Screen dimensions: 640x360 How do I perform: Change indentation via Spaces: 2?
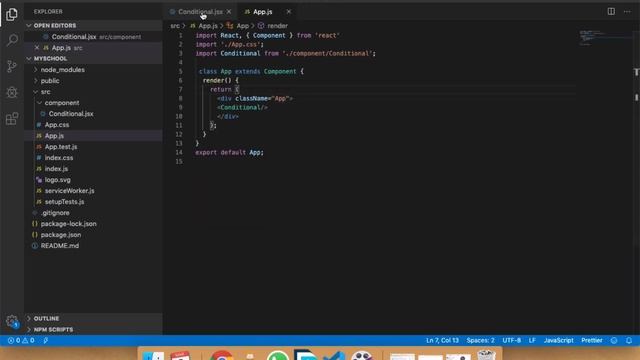480,340
